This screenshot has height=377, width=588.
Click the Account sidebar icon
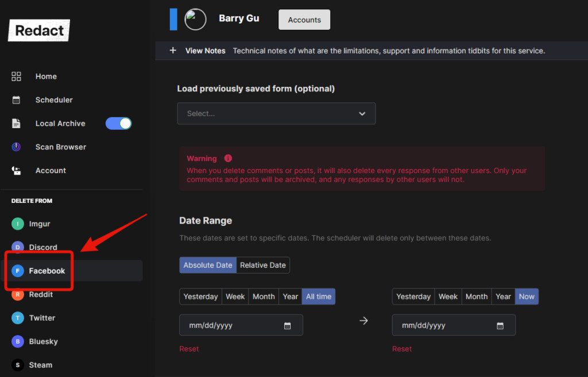click(16, 171)
